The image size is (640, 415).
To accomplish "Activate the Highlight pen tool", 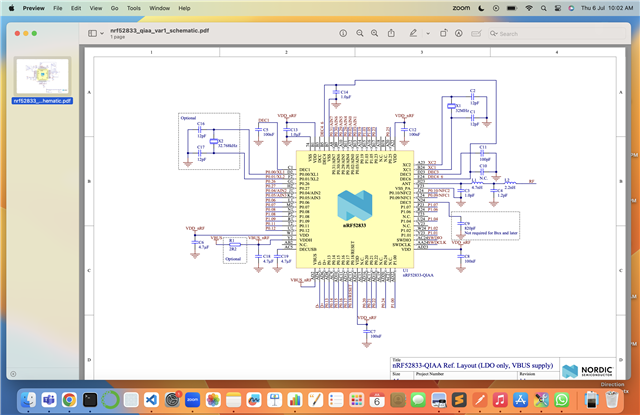I will click(x=413, y=33).
